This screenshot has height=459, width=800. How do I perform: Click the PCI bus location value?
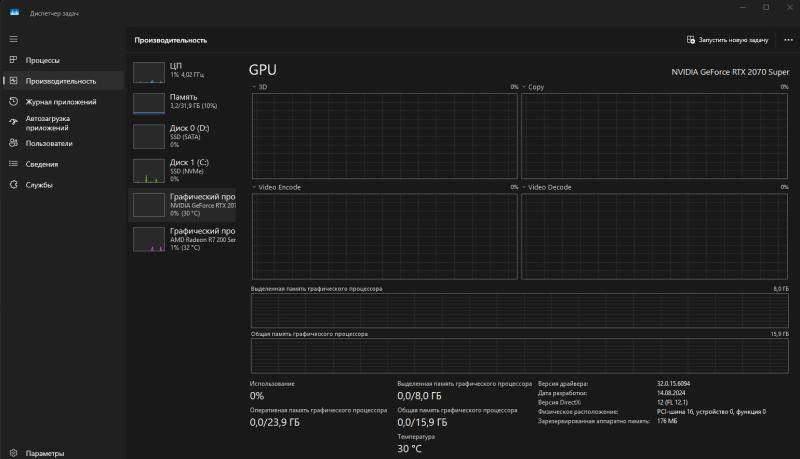tap(711, 412)
